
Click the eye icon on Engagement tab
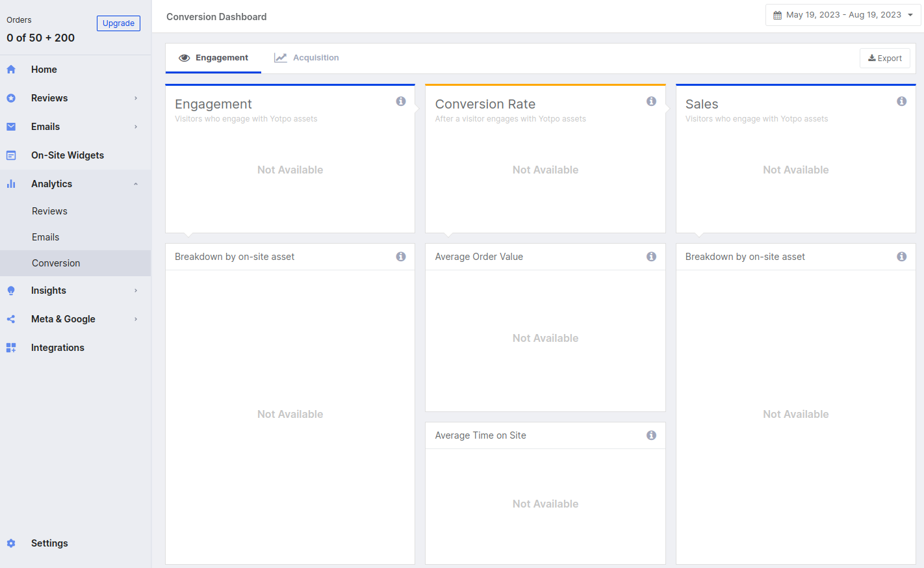[185, 58]
